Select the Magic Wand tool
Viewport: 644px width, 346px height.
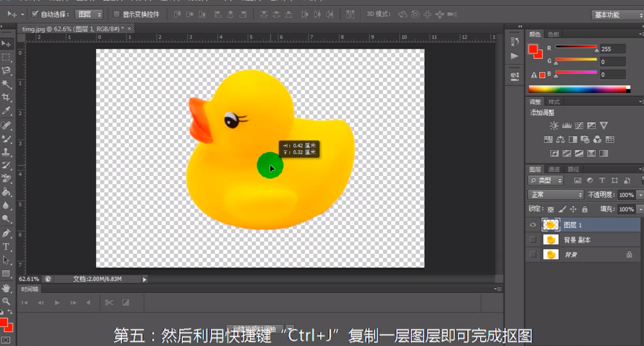click(x=6, y=84)
